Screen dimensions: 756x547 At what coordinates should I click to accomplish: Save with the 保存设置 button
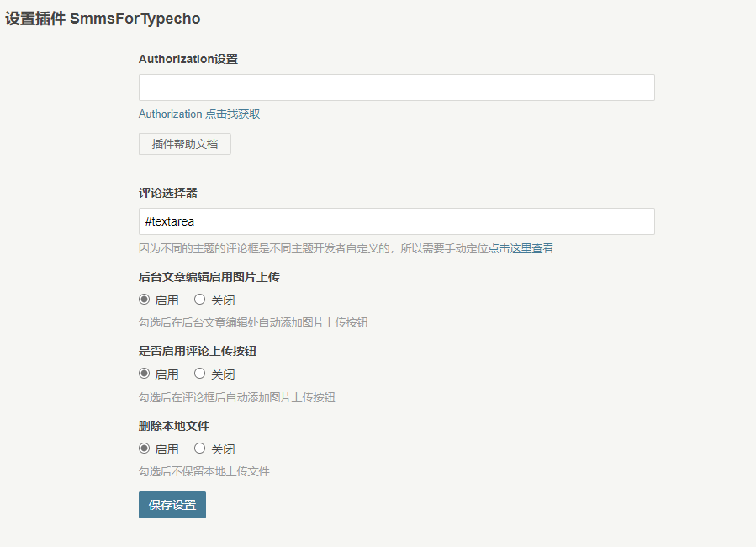click(172, 505)
